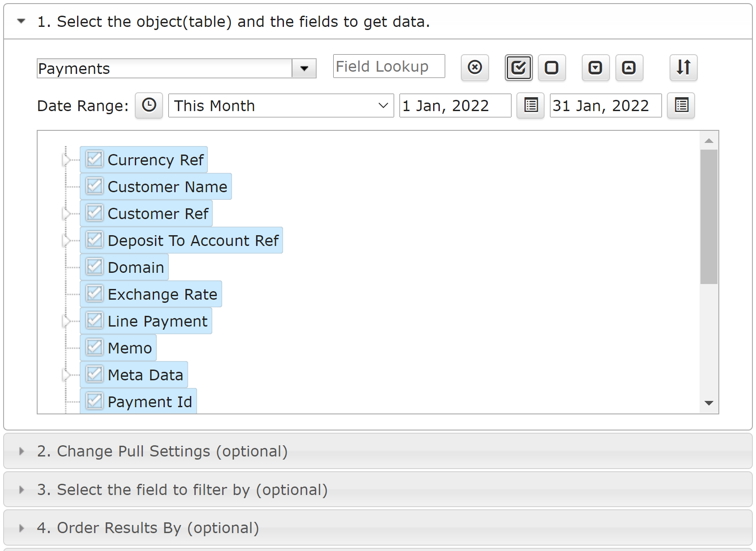The height and width of the screenshot is (551, 756).
Task: Expand the Currency Ref tree node
Action: tap(66, 160)
